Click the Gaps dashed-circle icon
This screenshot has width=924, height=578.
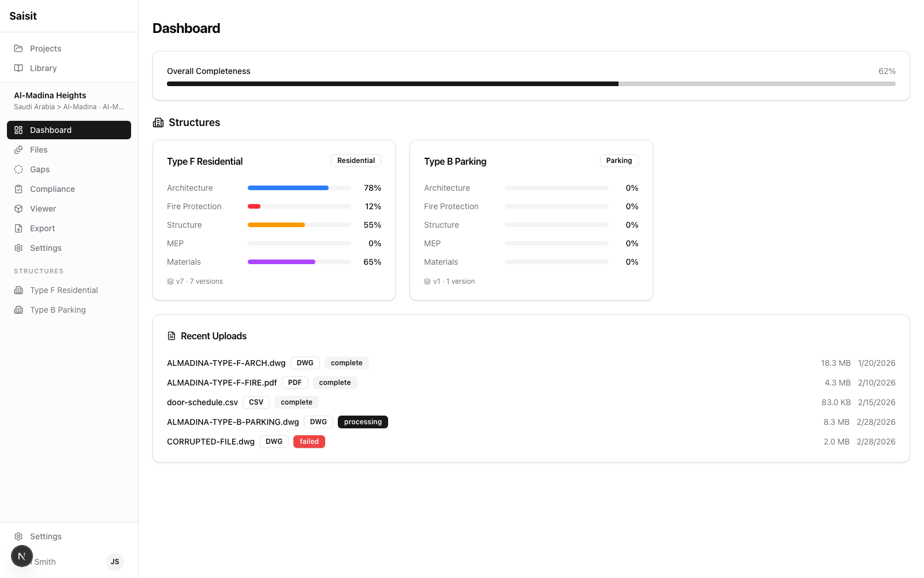coord(18,169)
